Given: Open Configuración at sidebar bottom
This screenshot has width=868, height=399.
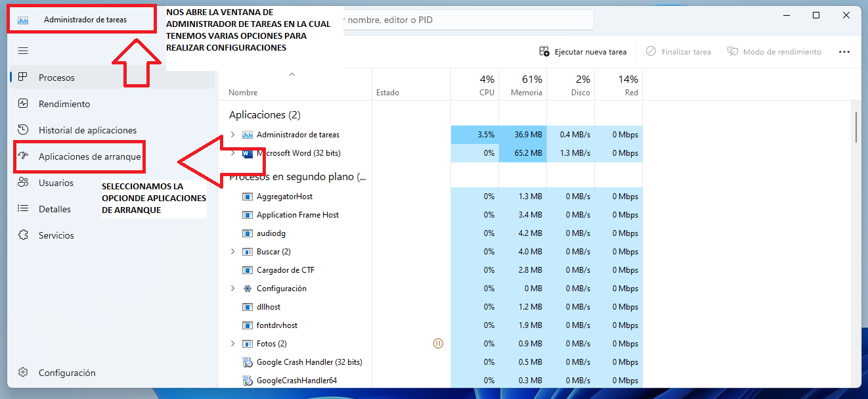Looking at the screenshot, I should tap(67, 373).
